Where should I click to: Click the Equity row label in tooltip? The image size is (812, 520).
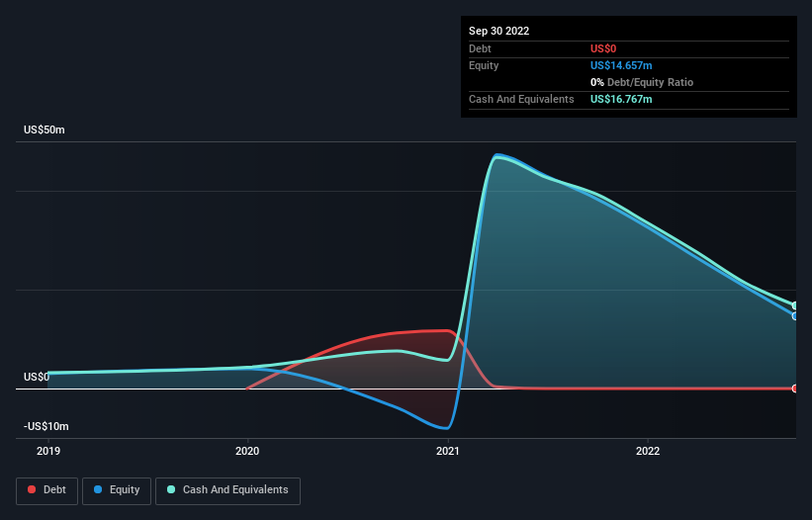484,65
